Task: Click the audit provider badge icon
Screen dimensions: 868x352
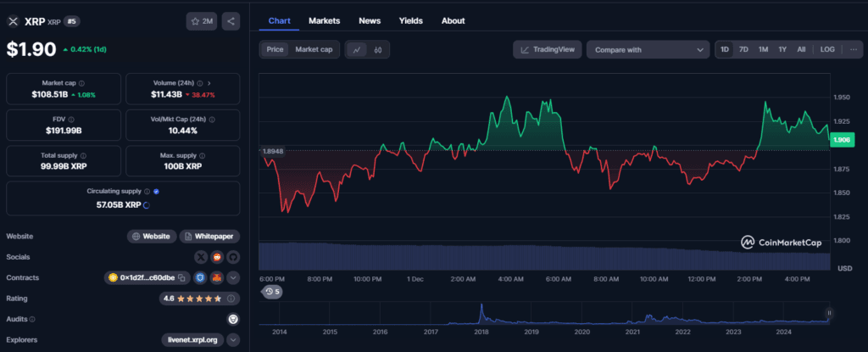Action: [x=234, y=319]
